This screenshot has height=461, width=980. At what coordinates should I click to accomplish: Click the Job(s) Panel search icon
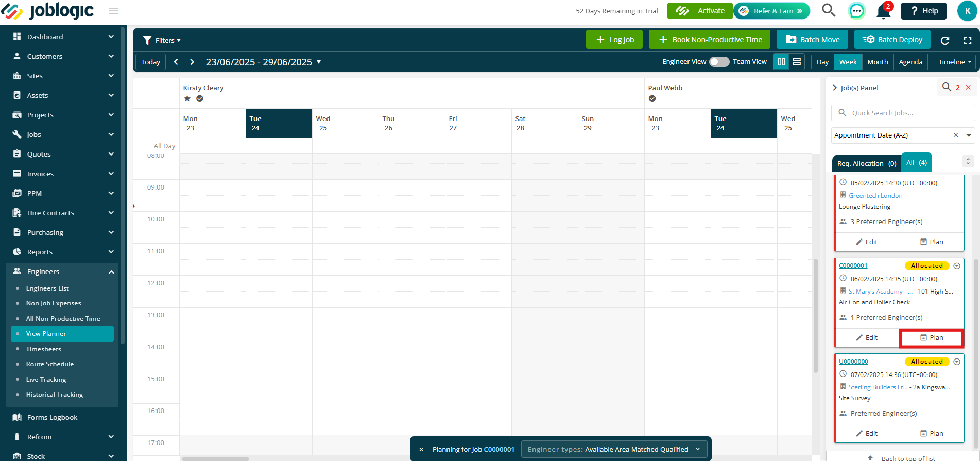[x=947, y=87]
